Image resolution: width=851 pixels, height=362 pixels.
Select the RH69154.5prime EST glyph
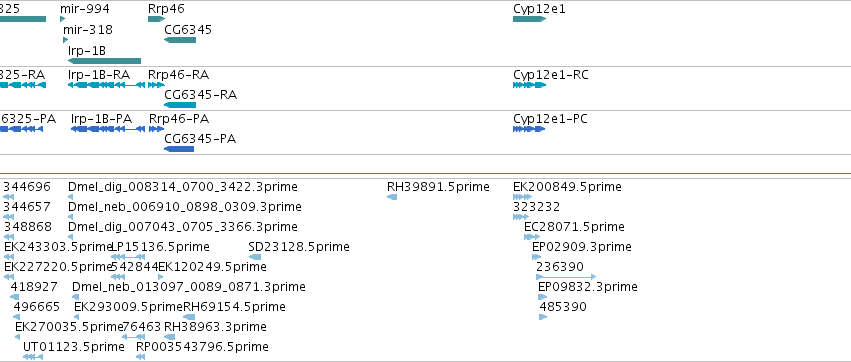(189, 317)
